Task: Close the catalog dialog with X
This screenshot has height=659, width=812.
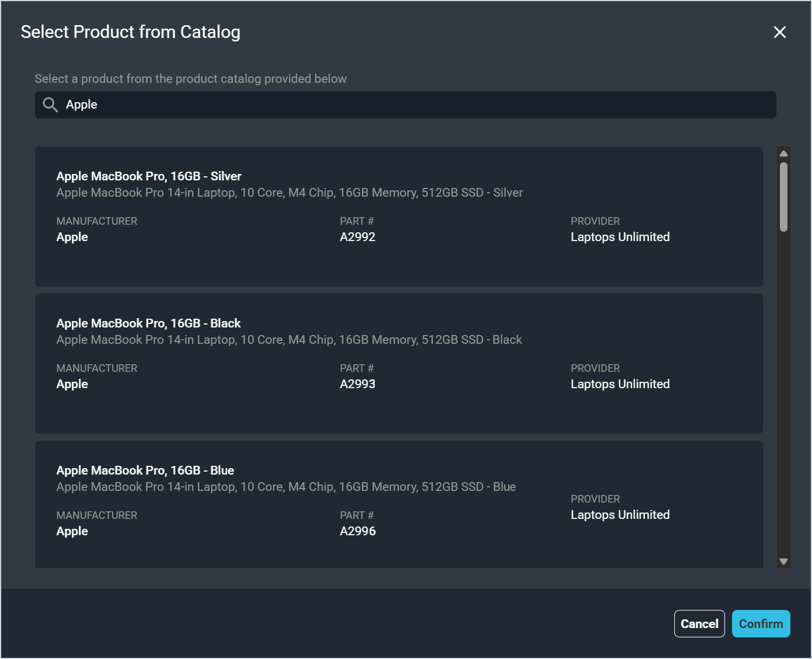Action: (779, 32)
